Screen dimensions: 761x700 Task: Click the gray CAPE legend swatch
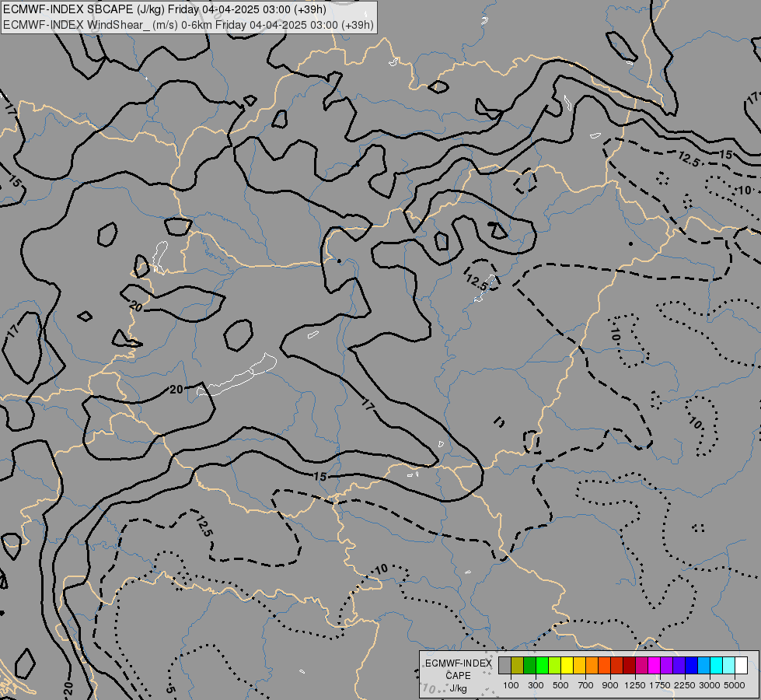[504, 666]
